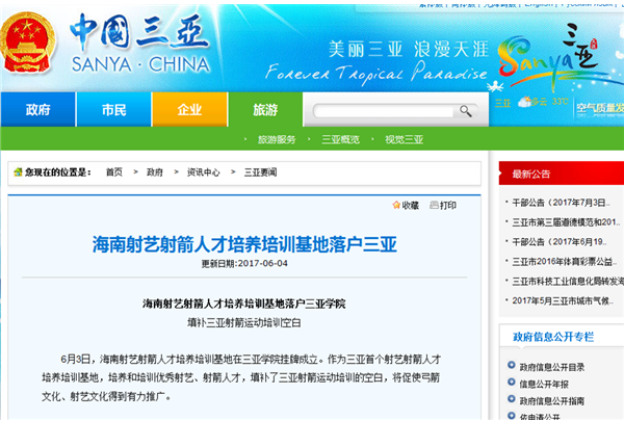Open announcement 三亚市第三届道德模范
626x421 pixels.
coord(566,222)
